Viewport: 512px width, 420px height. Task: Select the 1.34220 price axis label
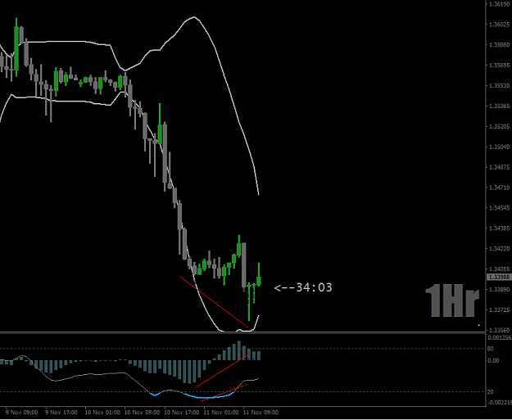click(x=500, y=249)
